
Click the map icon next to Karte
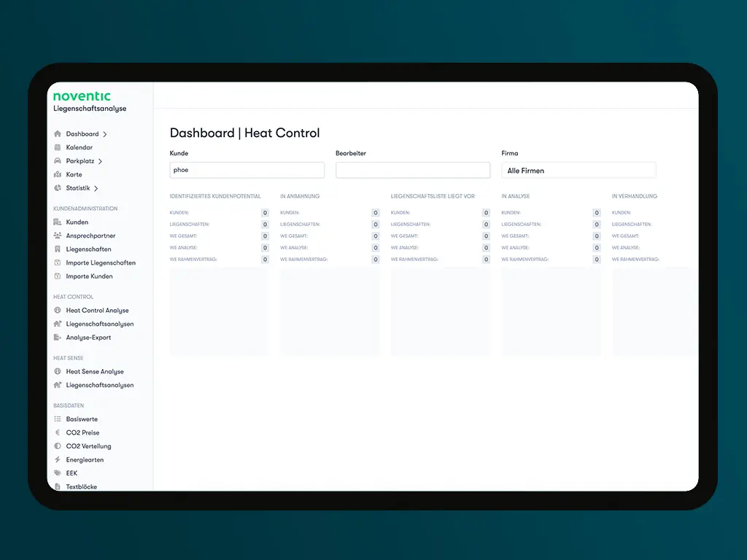tap(58, 175)
